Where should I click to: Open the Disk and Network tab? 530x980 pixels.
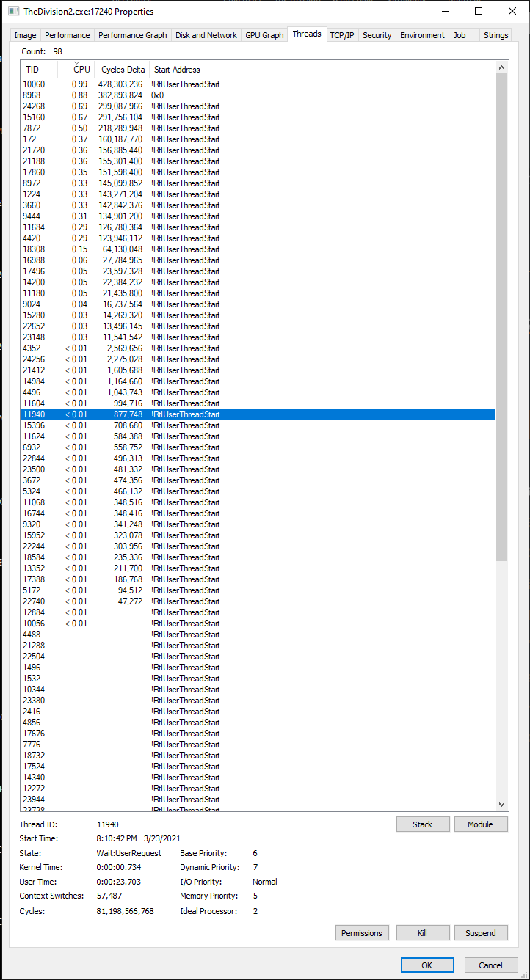click(206, 35)
